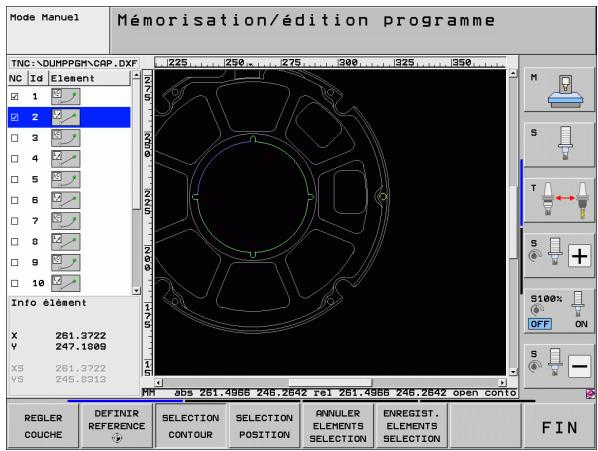Check the NC checkbox for element 7
The width and height of the screenshot is (598, 451).
click(14, 221)
